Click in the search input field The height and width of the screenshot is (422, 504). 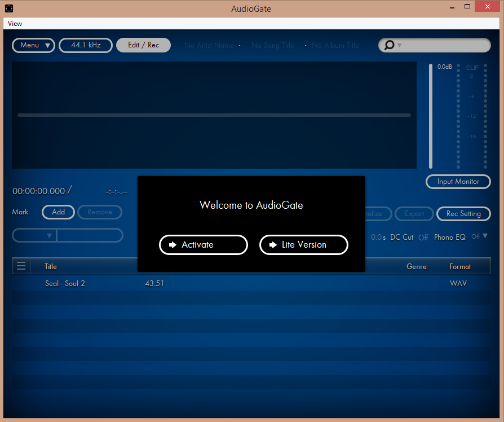coord(445,45)
